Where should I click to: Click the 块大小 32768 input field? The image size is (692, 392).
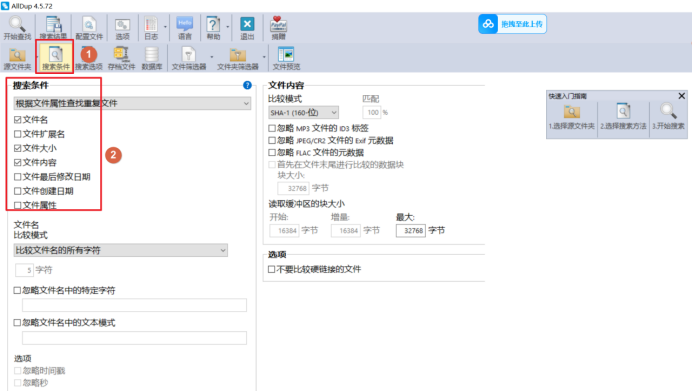293,188
